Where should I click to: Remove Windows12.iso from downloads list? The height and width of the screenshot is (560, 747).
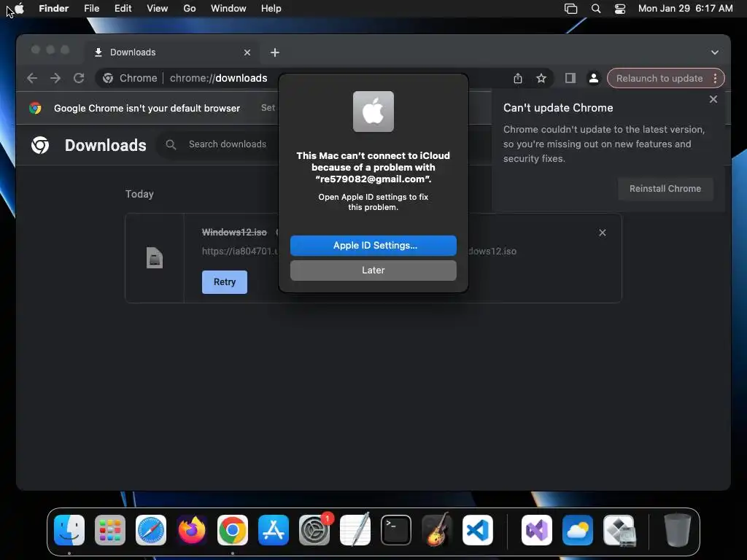pyautogui.click(x=602, y=233)
